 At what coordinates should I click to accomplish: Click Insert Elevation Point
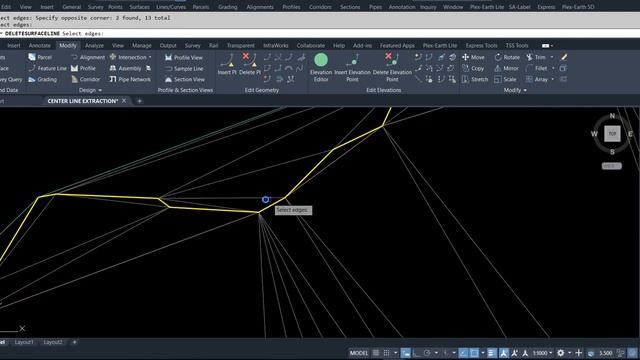352,67
